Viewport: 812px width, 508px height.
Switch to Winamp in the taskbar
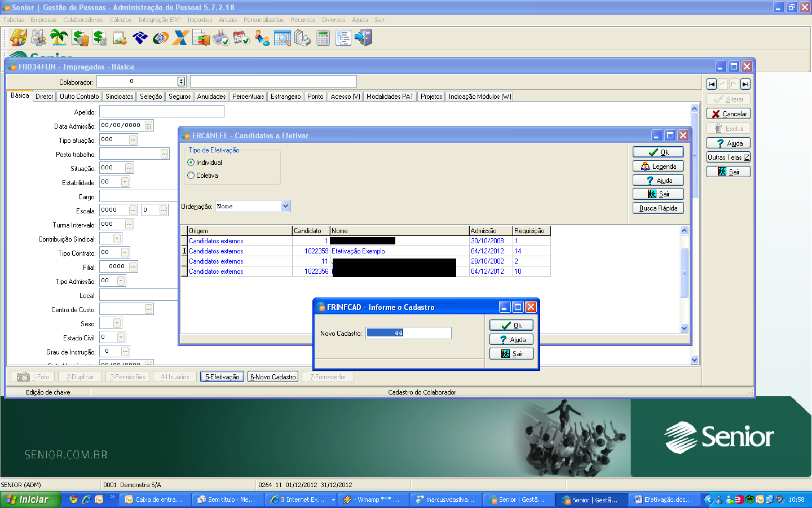(372, 500)
